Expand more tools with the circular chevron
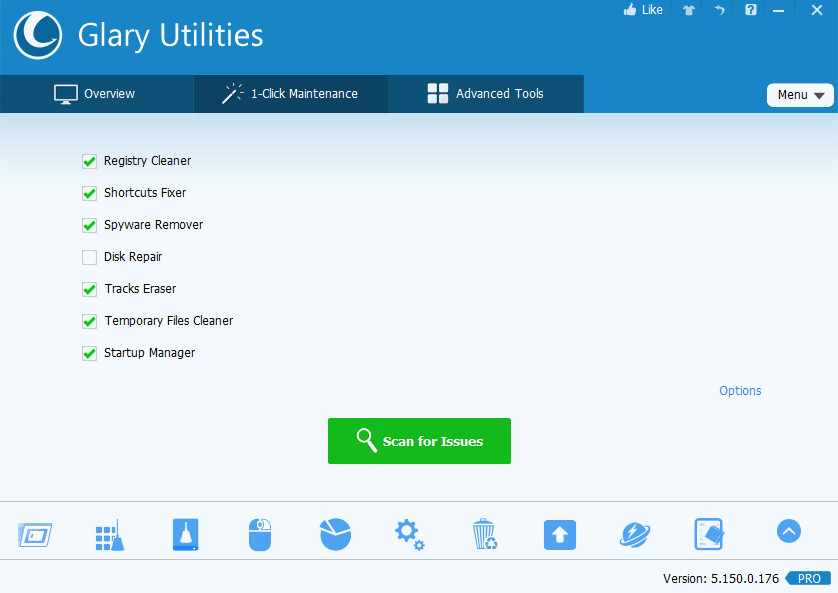 788,531
